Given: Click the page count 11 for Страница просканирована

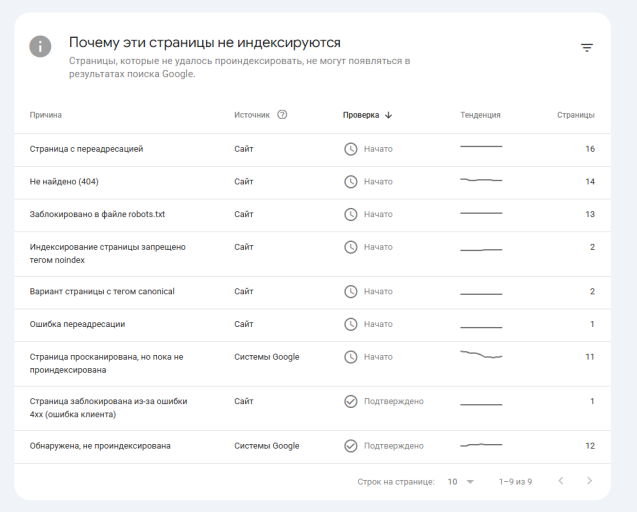Looking at the screenshot, I should tap(590, 357).
